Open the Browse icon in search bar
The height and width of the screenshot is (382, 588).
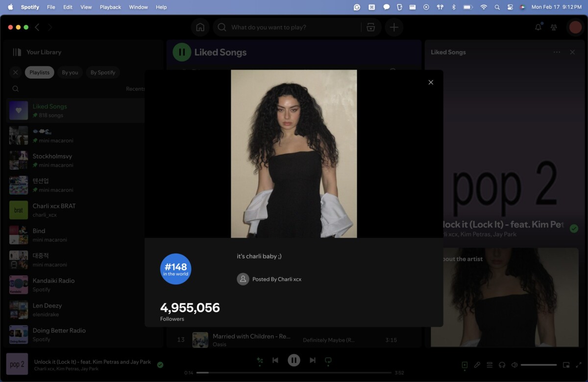coord(371,27)
